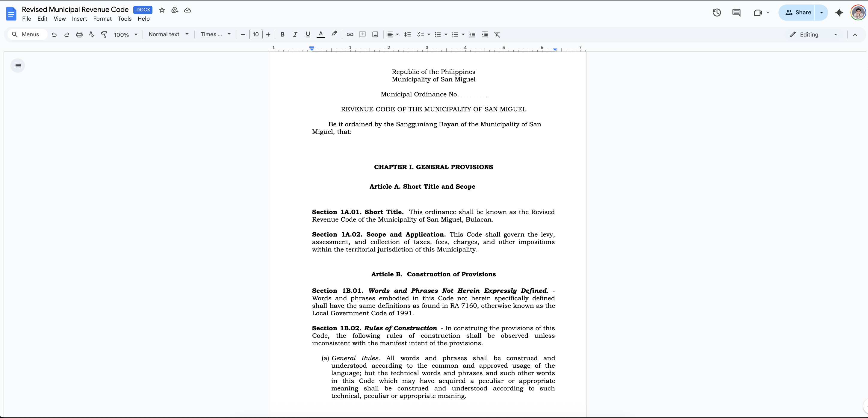Increase font size with plus button
Viewport: 868px width, 418px height.
[268, 34]
